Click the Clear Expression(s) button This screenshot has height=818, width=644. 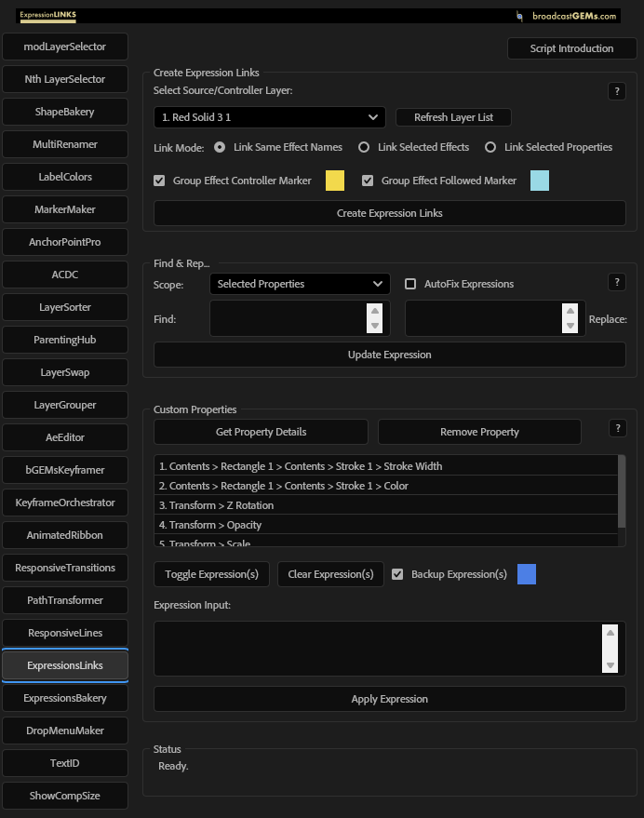tap(331, 574)
